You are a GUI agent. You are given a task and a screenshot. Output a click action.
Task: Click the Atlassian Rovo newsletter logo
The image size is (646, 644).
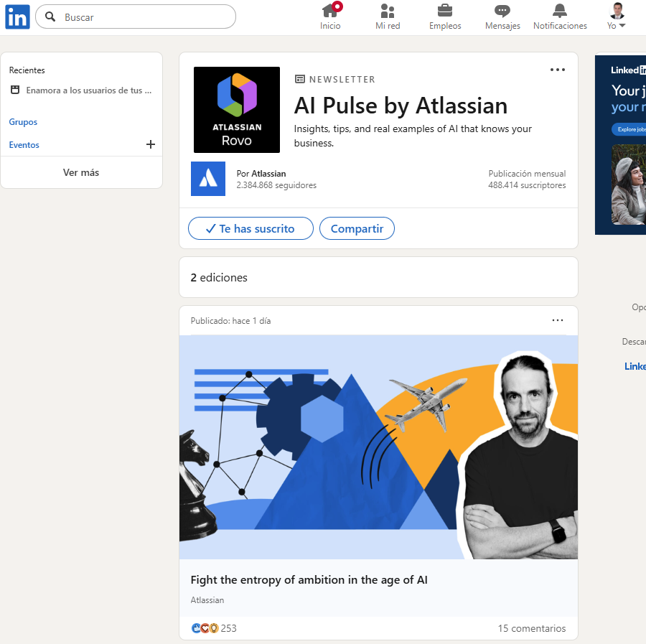[x=237, y=110]
